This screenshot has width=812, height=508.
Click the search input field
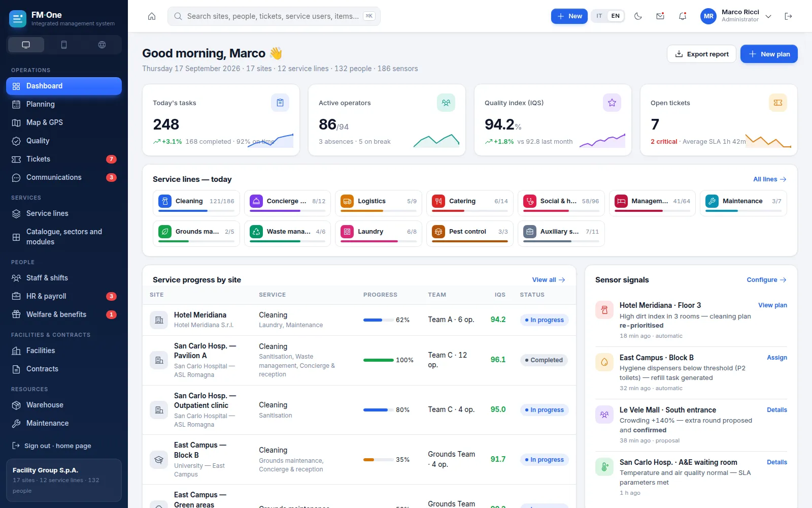(x=274, y=16)
